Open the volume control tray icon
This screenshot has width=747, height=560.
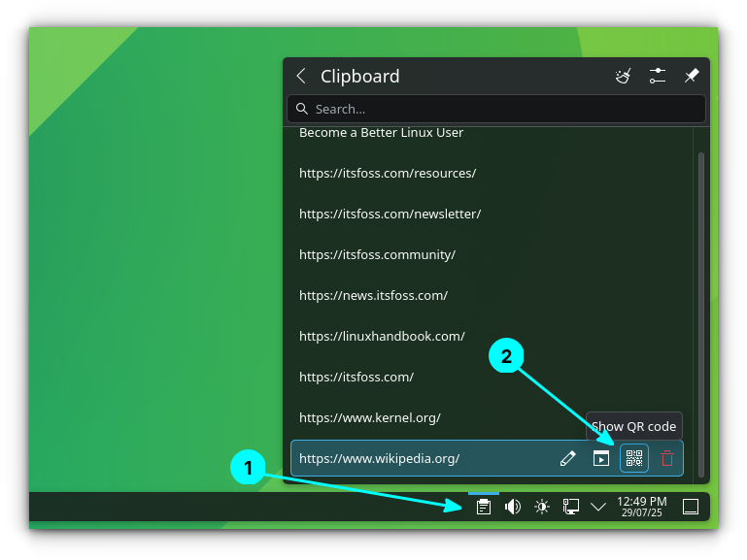click(513, 507)
